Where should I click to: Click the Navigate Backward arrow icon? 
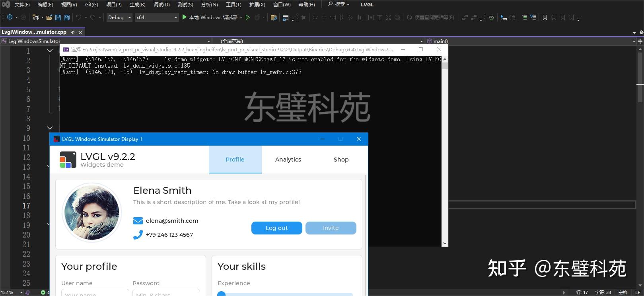(x=10, y=18)
